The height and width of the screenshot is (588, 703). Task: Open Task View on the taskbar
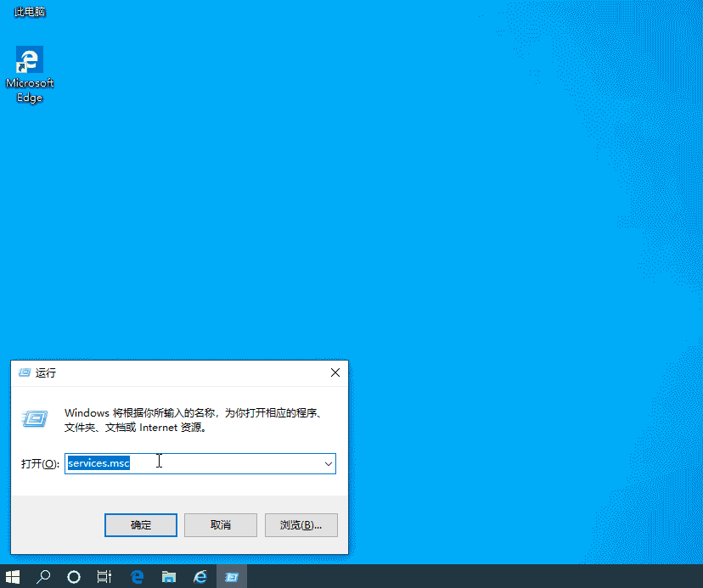click(x=104, y=576)
